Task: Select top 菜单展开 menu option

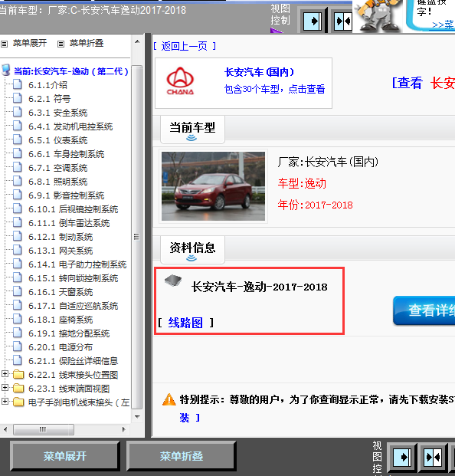Action: coord(30,43)
